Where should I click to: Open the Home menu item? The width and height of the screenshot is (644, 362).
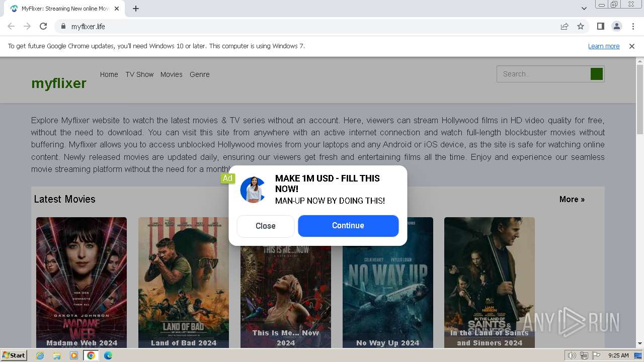(x=109, y=74)
